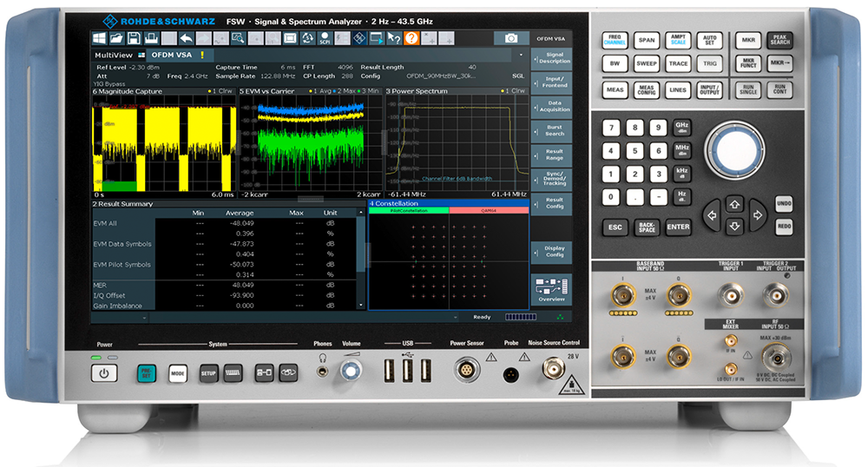Image resolution: width=868 pixels, height=467 pixels.
Task: Open the Overview configuration icon
Action: point(550,289)
